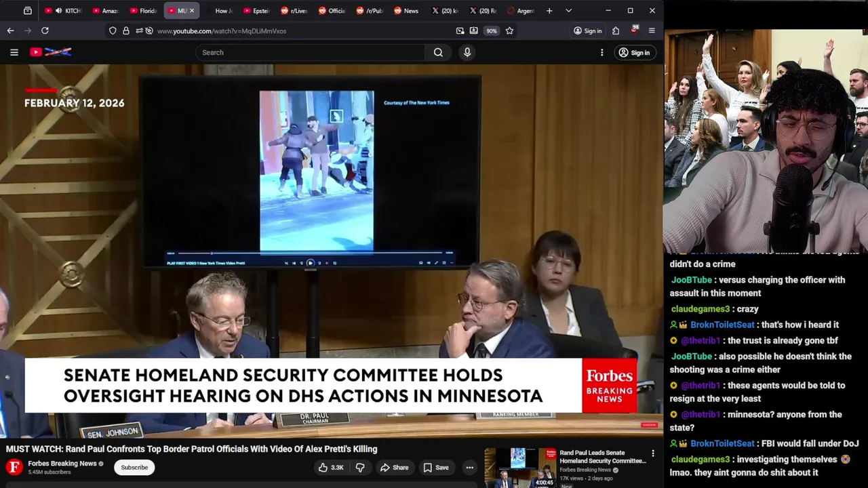Mute the KITCH tab audio speaker icon
Image resolution: width=868 pixels, height=488 pixels.
(x=58, y=11)
